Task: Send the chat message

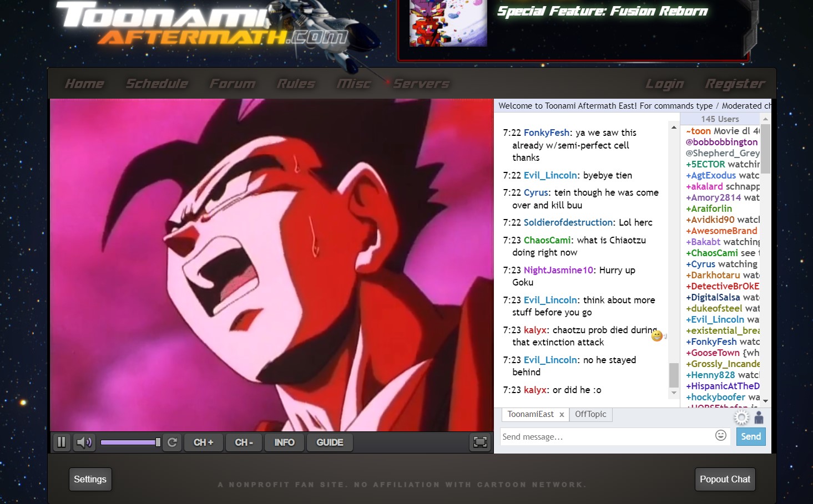Action: tap(751, 436)
